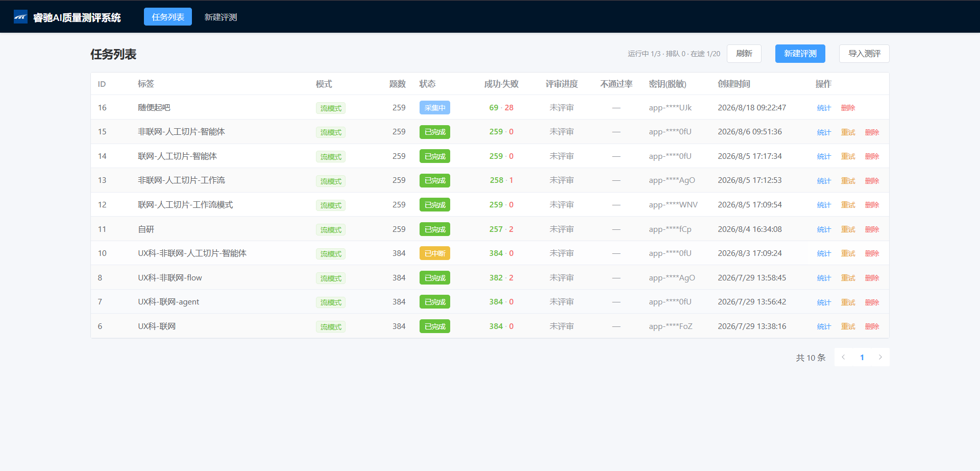Click the 已完成 badge in the 自研 row
The image size is (980, 471).
click(435, 229)
